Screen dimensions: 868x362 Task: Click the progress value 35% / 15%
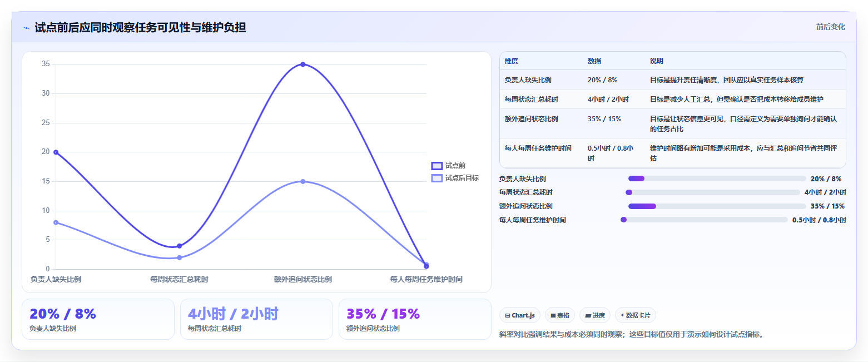(x=827, y=206)
